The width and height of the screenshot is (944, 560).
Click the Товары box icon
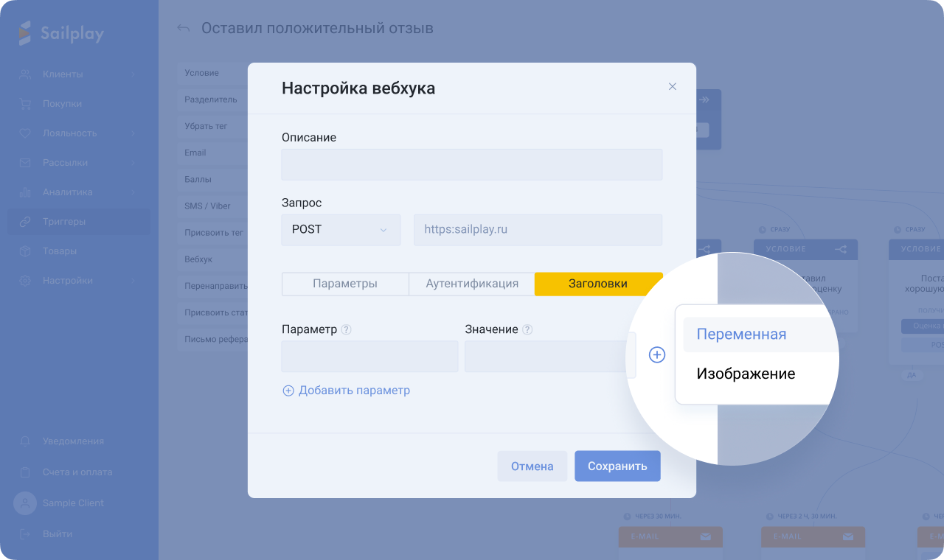click(x=25, y=251)
